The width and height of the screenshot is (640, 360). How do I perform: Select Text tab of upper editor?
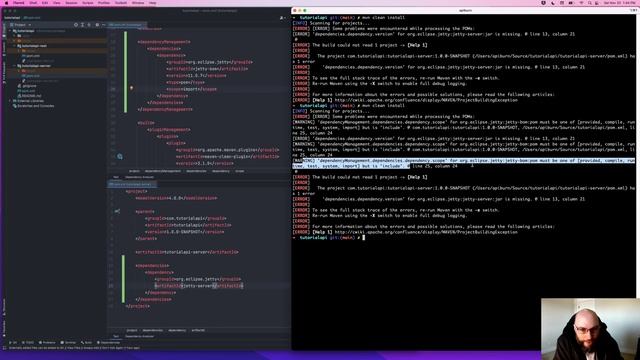coord(116,177)
